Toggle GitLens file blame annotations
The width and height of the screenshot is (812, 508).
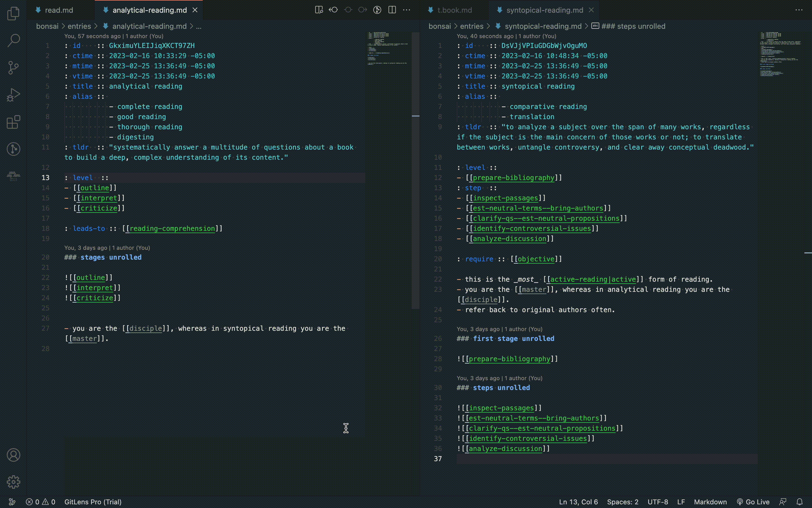point(377,10)
